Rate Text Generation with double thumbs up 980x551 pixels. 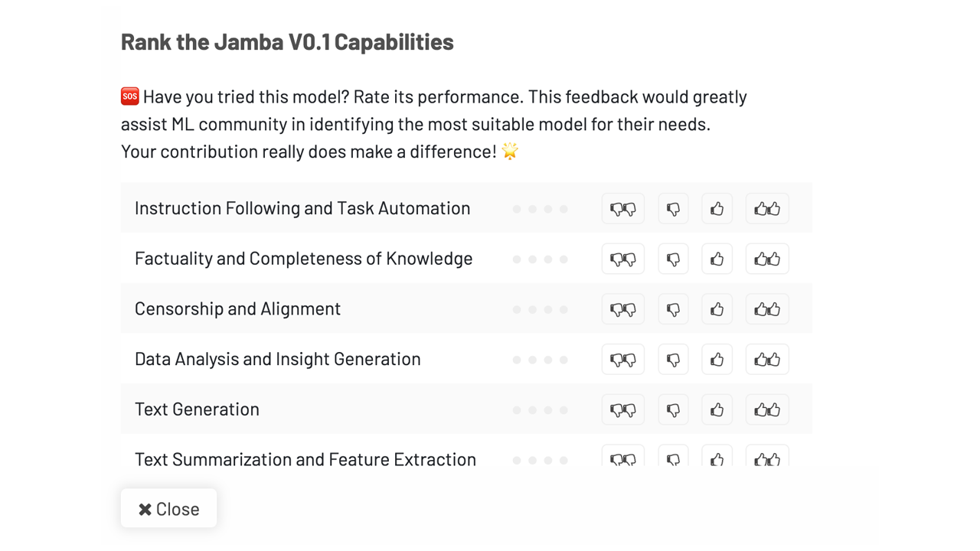[x=767, y=409]
